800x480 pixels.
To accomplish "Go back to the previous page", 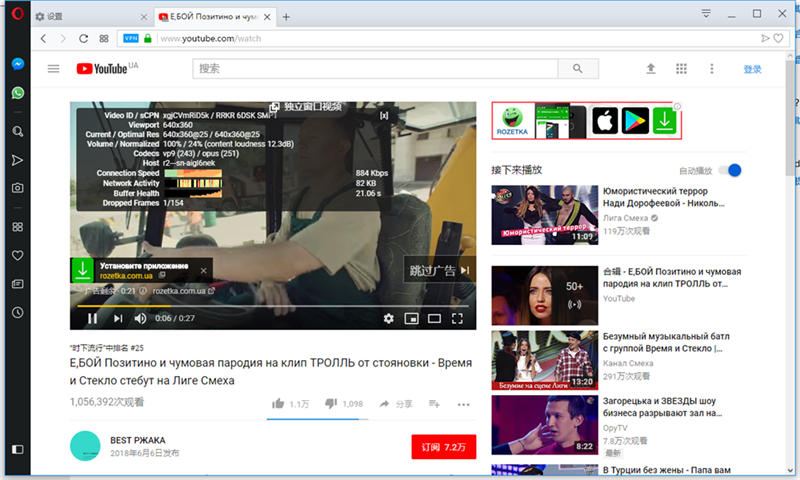I will click(43, 38).
